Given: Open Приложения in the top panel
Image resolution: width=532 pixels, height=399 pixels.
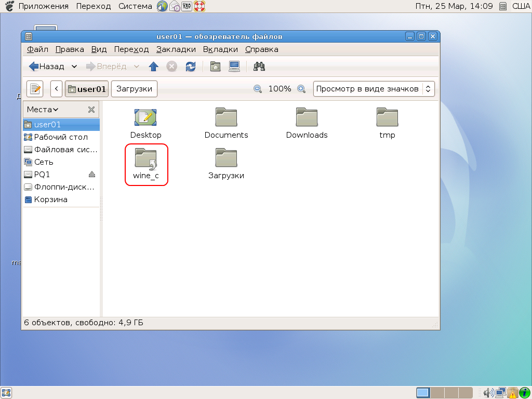Looking at the screenshot, I should click(43, 6).
